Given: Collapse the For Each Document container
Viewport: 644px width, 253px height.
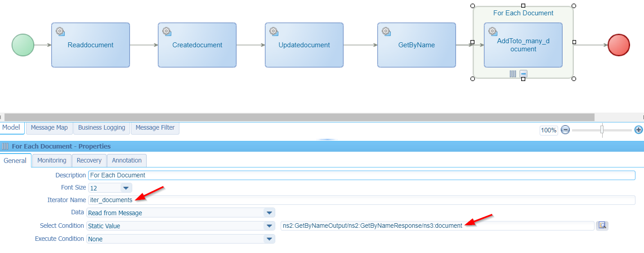Looking at the screenshot, I should tap(523, 74).
